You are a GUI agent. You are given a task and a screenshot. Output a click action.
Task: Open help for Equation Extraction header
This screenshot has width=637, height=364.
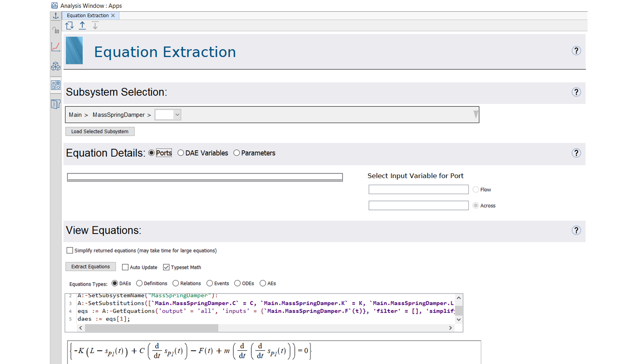(x=576, y=51)
